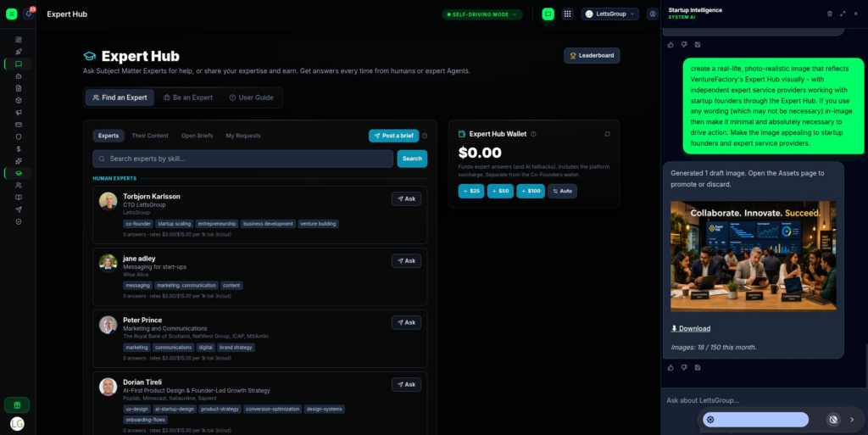This screenshot has width=868, height=435.
Task: Click the info icon beside Expert Hub Wallet
Action: [x=533, y=134]
